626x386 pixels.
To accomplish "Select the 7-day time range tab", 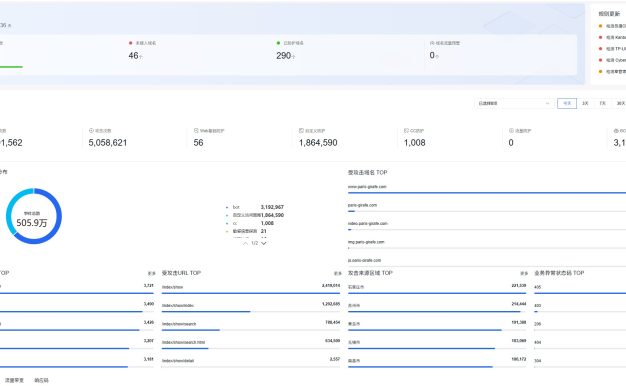I will 602,103.
